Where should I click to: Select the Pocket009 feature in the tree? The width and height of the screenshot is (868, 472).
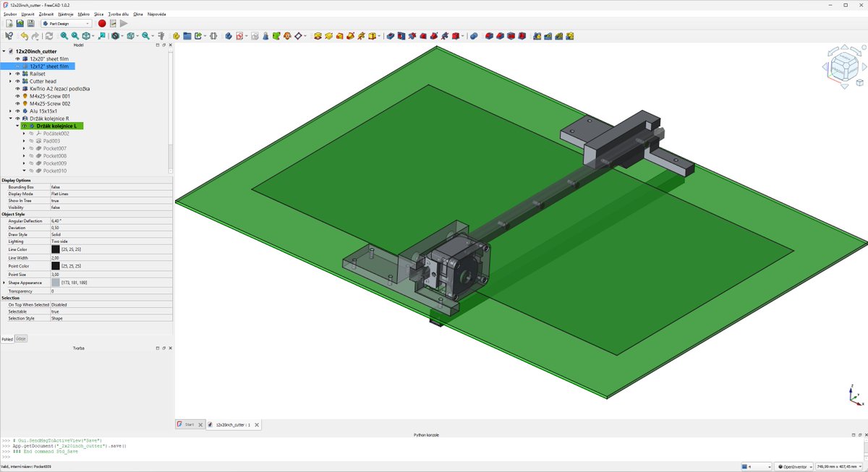tap(55, 163)
